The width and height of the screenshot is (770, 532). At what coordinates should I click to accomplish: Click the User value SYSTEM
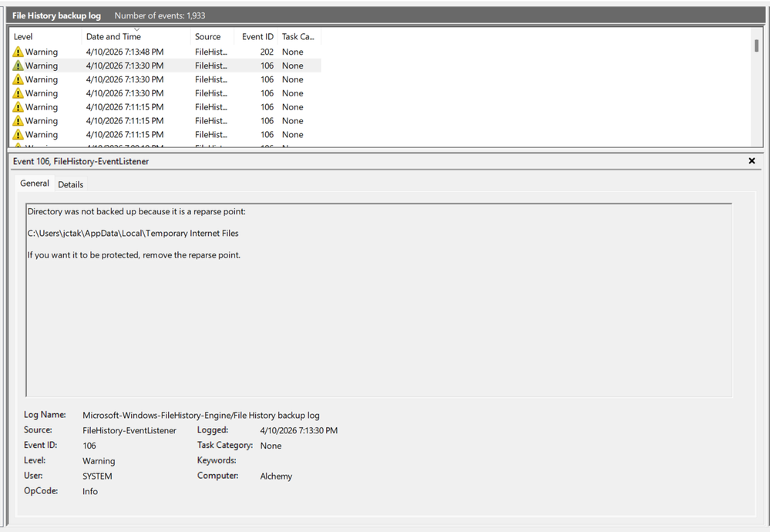pyautogui.click(x=97, y=476)
